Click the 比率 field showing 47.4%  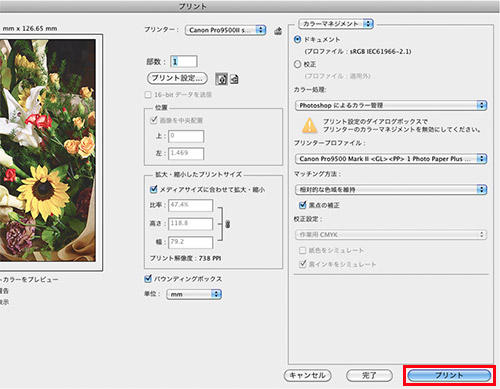[190, 205]
